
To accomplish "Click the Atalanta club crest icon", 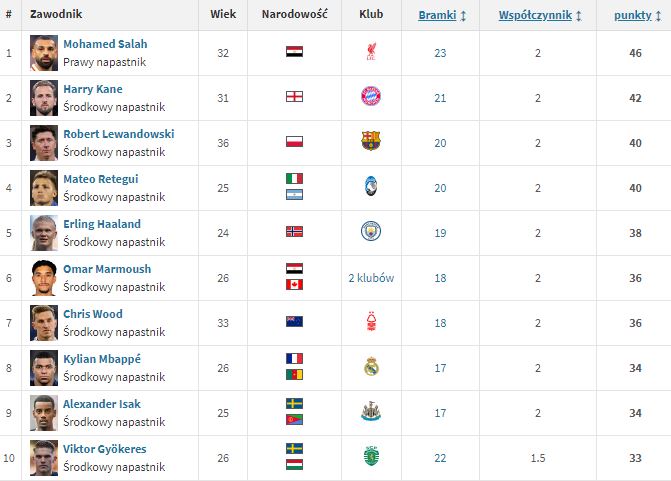I will [x=371, y=187].
